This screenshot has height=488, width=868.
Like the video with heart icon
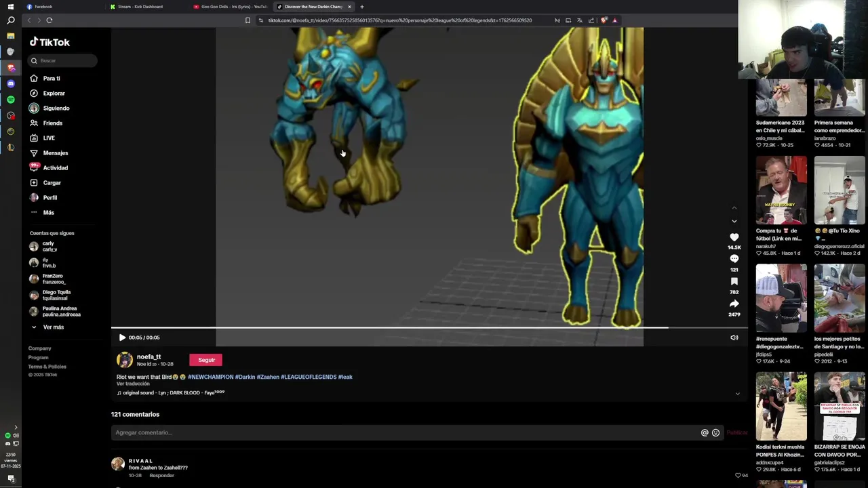734,237
